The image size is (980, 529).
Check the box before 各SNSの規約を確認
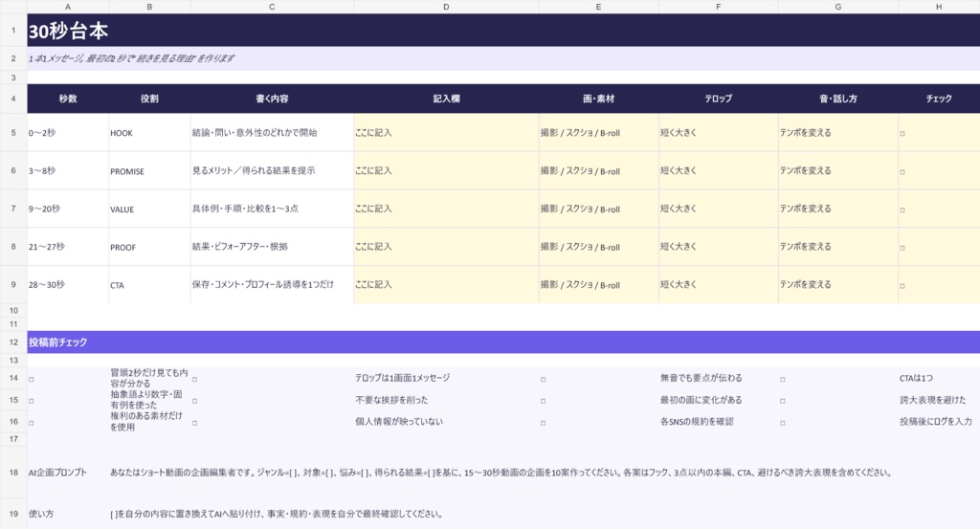click(543, 423)
